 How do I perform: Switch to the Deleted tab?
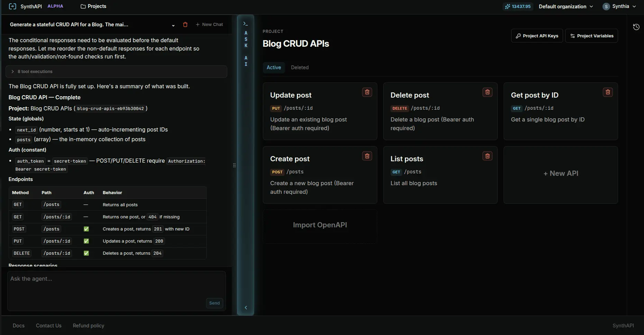tap(300, 67)
